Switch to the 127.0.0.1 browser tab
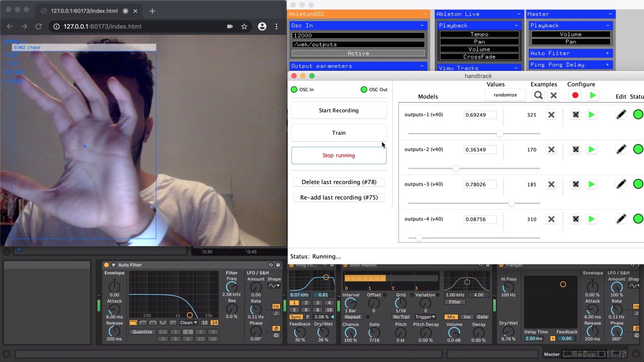The height and width of the screenshot is (362, 644). point(84,11)
